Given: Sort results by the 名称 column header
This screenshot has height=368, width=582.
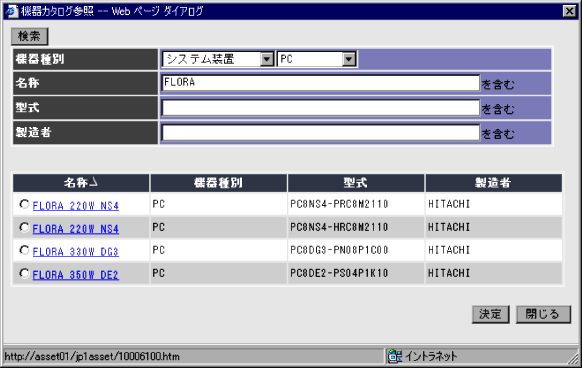Looking at the screenshot, I should [81, 183].
